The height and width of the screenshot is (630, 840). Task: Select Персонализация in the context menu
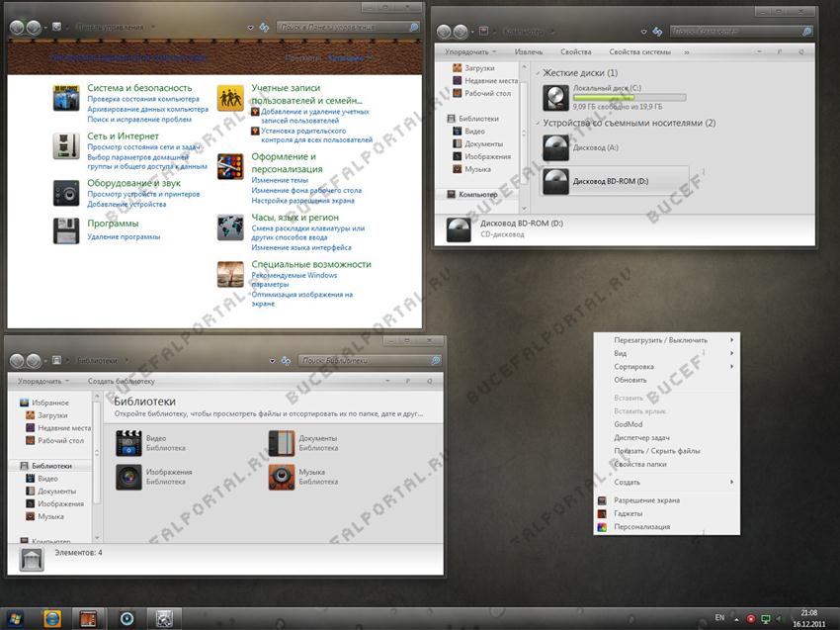pos(641,527)
